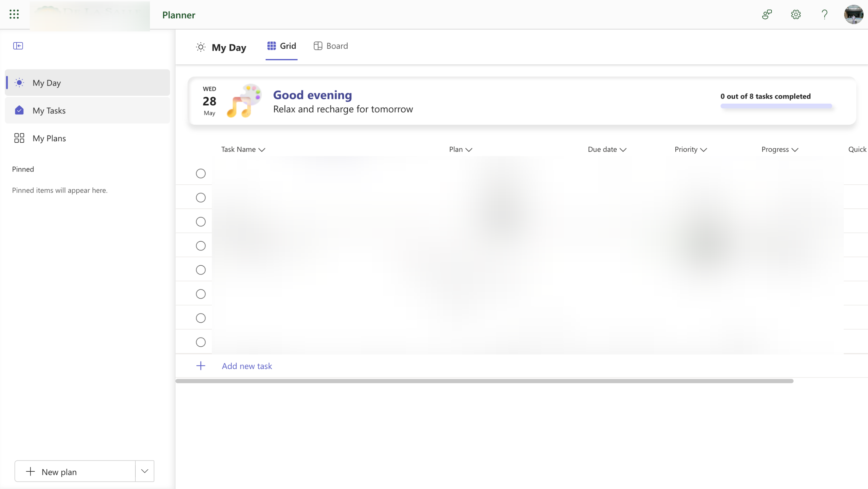The height and width of the screenshot is (489, 868).
Task: Mark the first task row complete
Action: (201, 174)
